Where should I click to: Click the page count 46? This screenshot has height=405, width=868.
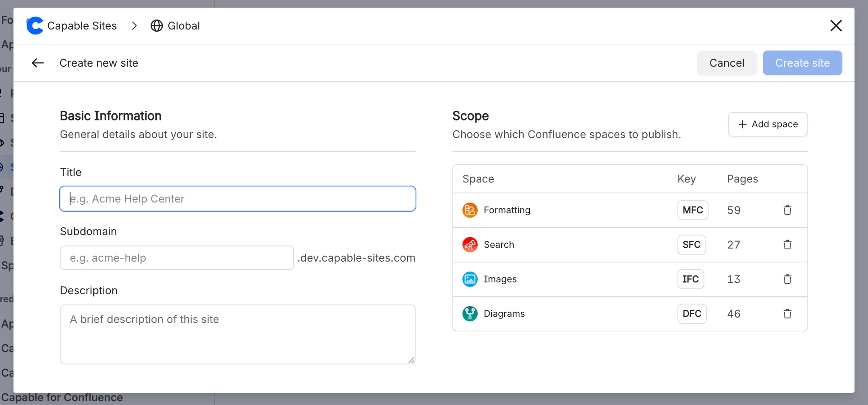point(734,314)
